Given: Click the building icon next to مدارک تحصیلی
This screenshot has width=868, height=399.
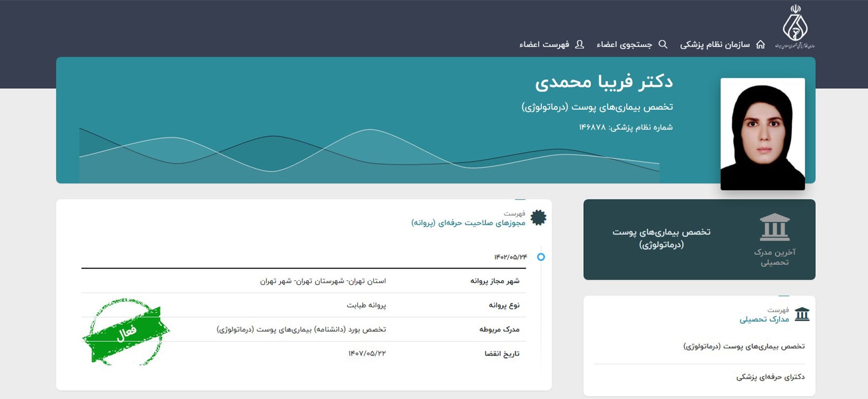Looking at the screenshot, I should coord(802,314).
